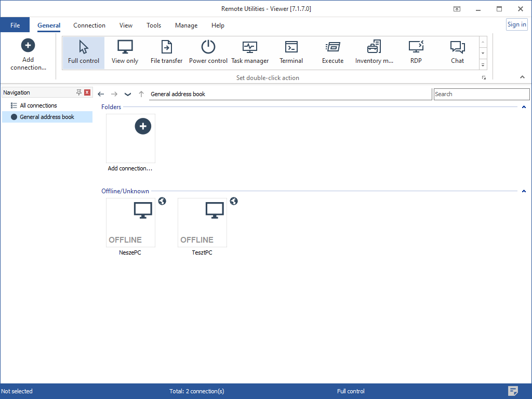Click the Add connection tile in Folders
532x399 pixels.
tap(130, 142)
